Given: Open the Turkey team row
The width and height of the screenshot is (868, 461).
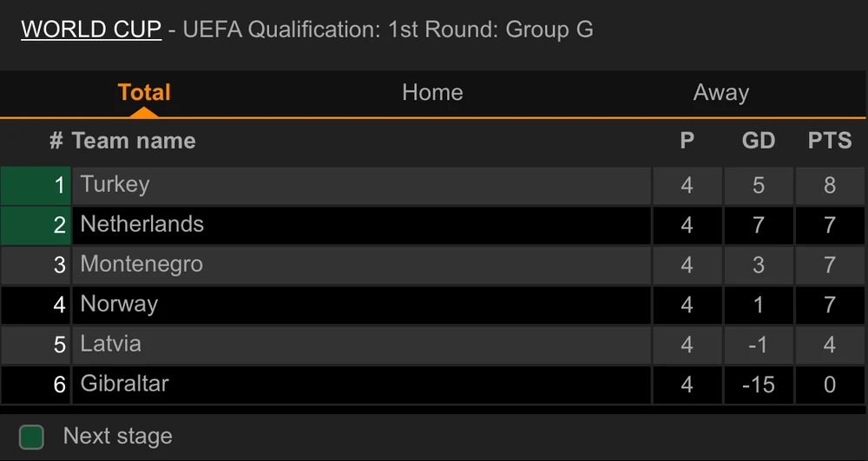Looking at the screenshot, I should (x=115, y=185).
